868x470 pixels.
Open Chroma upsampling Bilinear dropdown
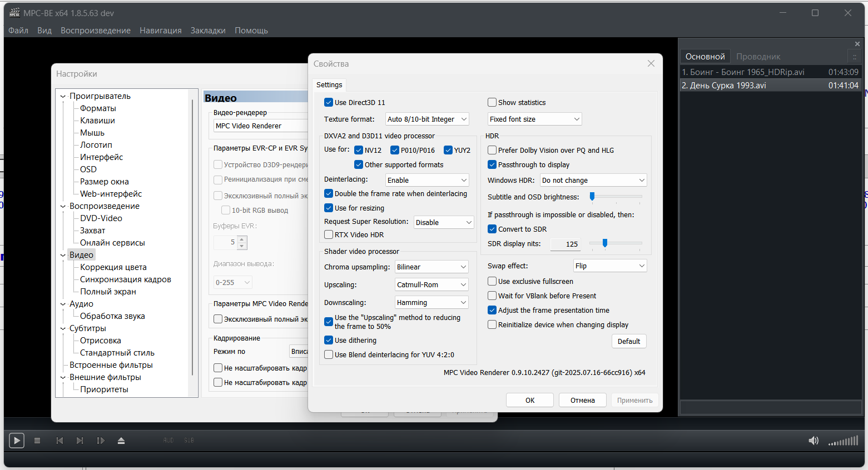pyautogui.click(x=431, y=267)
